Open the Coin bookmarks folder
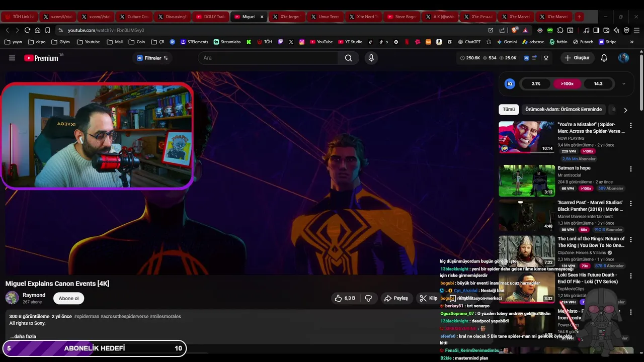 click(x=137, y=42)
